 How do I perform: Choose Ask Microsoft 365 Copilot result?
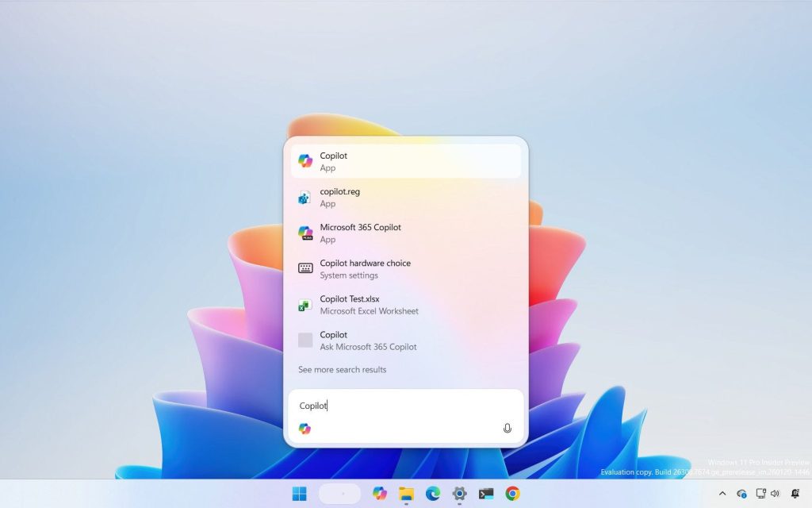click(406, 340)
